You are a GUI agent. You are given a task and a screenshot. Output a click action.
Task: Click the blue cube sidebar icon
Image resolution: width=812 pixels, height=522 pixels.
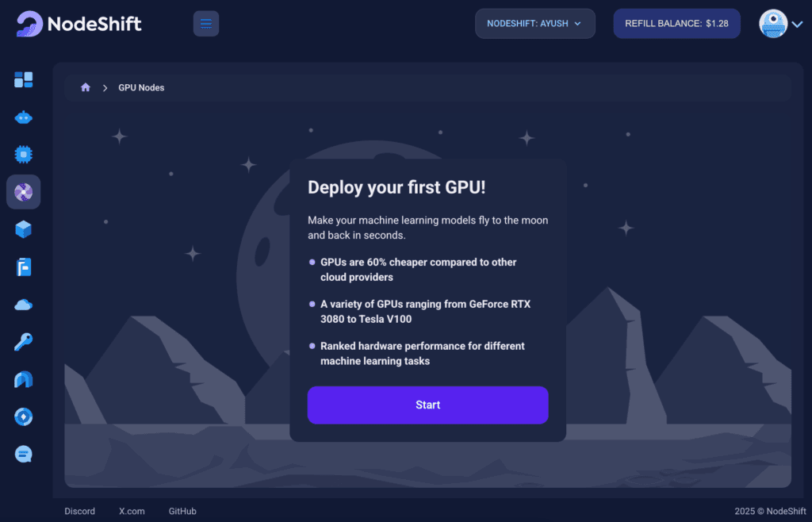tap(23, 229)
